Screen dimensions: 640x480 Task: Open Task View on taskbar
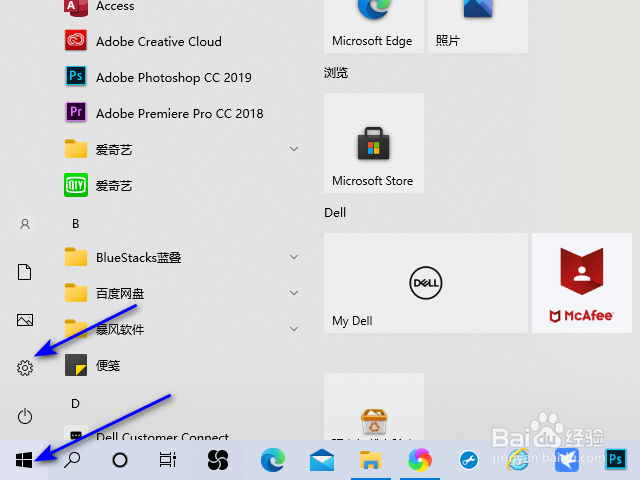coord(168,460)
